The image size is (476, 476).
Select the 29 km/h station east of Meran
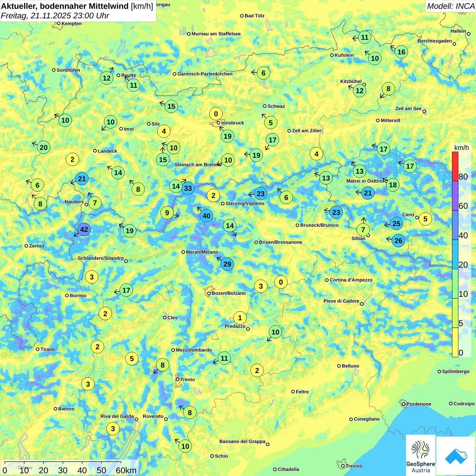click(227, 264)
